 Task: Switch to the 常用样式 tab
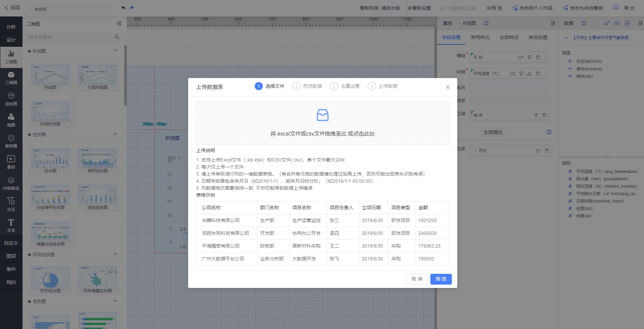point(480,37)
